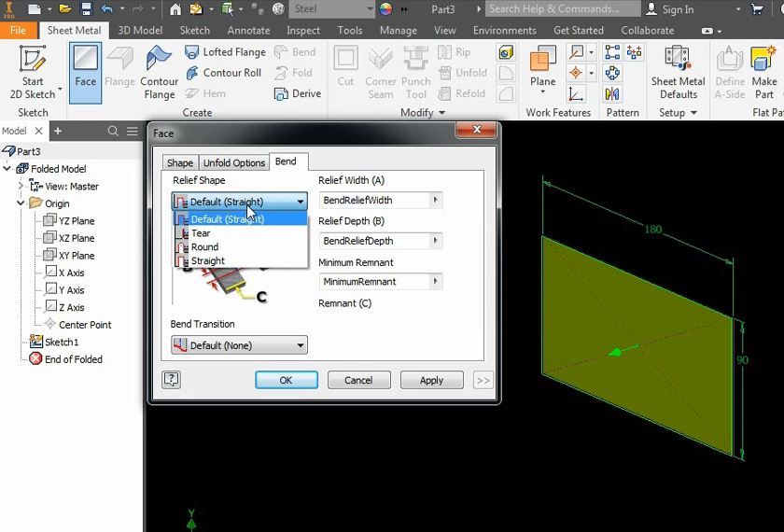Collapse the Folded Model tree node
This screenshot has width=784, height=532.
(7, 169)
